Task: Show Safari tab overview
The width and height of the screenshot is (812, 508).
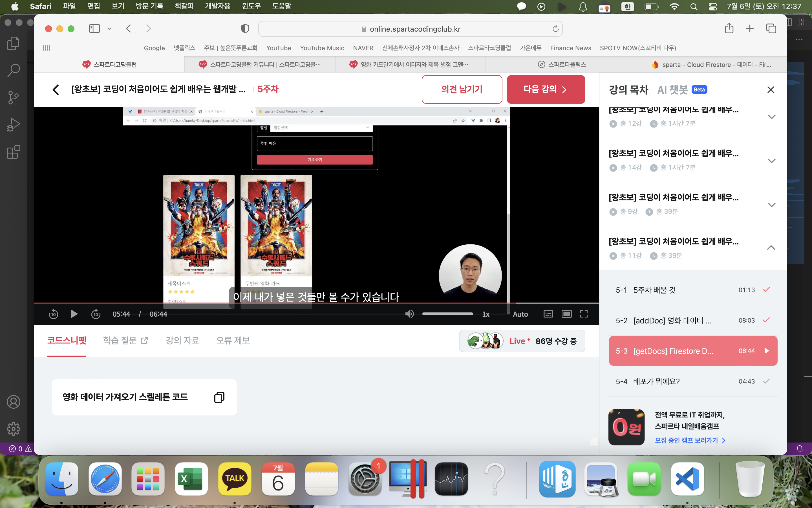Action: [771, 29]
